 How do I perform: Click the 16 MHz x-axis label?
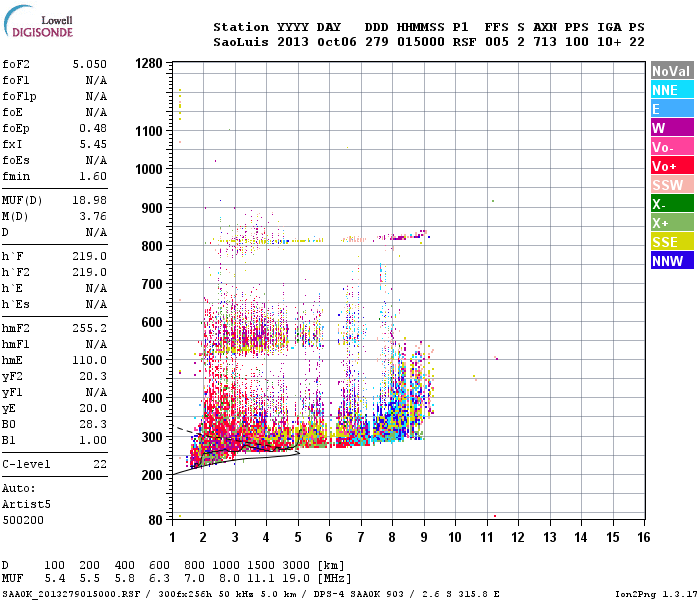tap(644, 538)
